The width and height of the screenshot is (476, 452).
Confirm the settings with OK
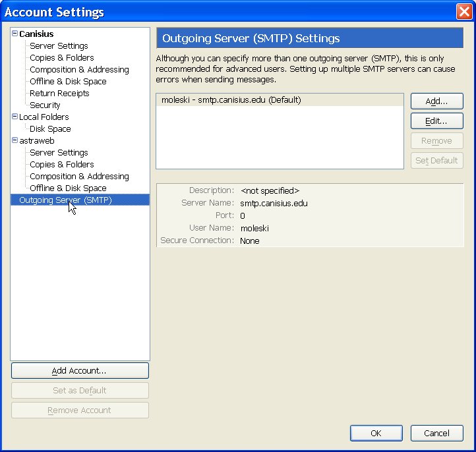(376, 433)
